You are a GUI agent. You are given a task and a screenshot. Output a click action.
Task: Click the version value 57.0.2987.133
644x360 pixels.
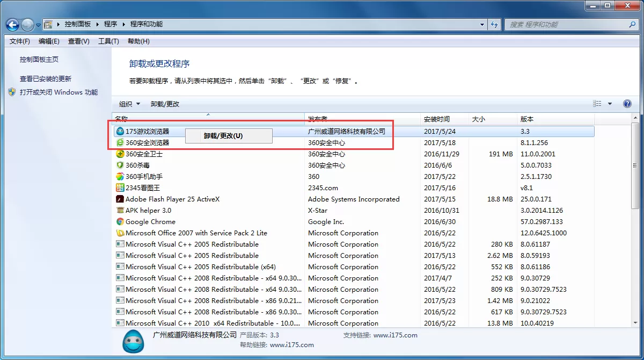pos(541,221)
